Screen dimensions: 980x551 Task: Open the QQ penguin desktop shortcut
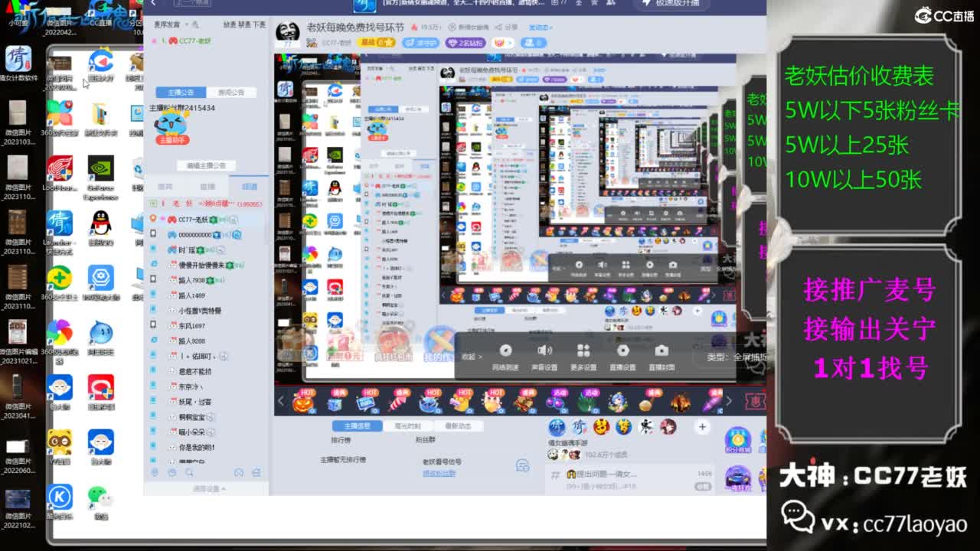pyautogui.click(x=101, y=227)
